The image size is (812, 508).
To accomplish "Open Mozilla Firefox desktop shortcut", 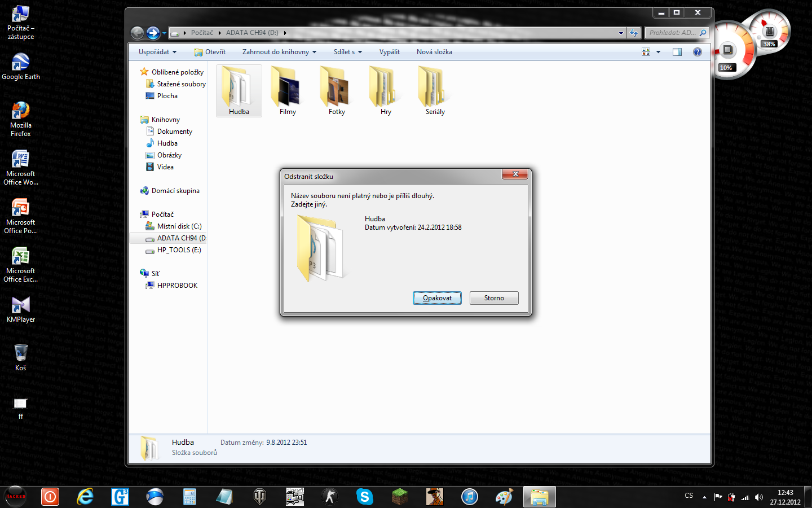I will (21, 119).
